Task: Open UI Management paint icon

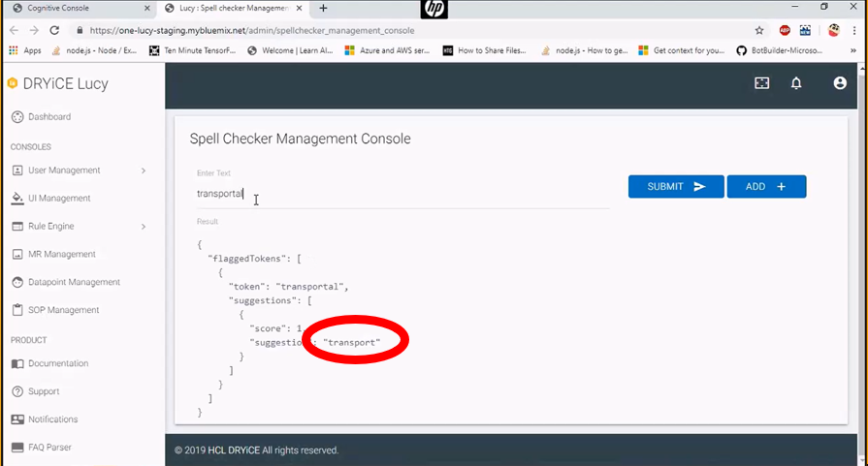Action: pyautogui.click(x=17, y=198)
